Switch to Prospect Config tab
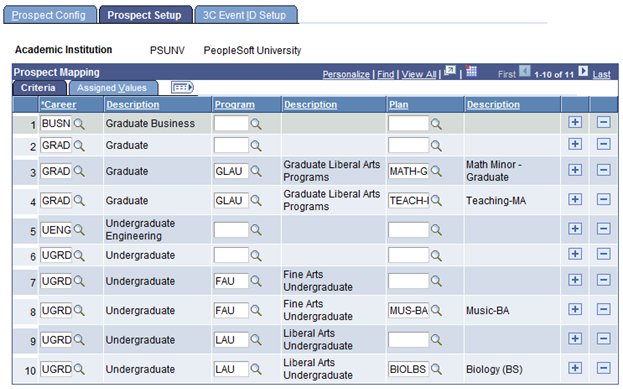The image size is (623, 389). [49, 15]
